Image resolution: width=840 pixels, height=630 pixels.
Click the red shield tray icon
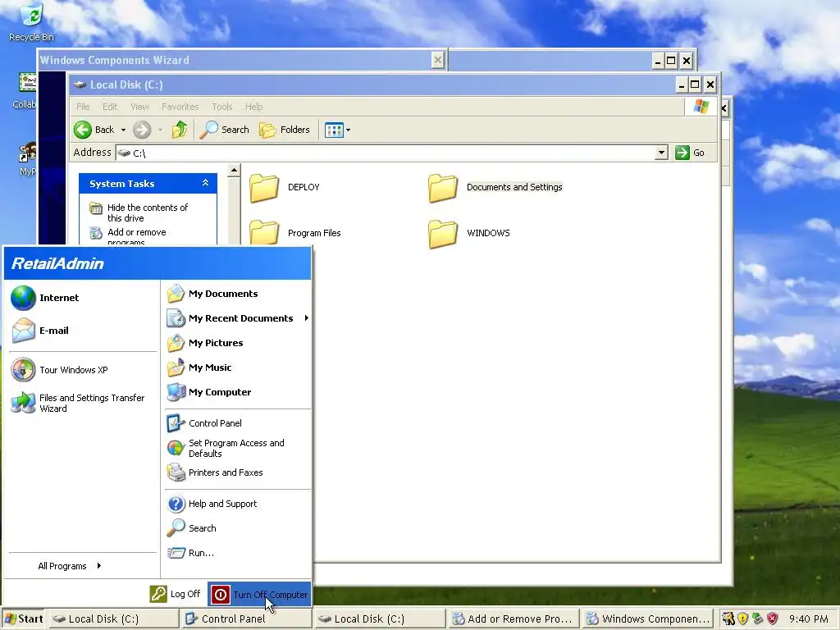pos(772,619)
